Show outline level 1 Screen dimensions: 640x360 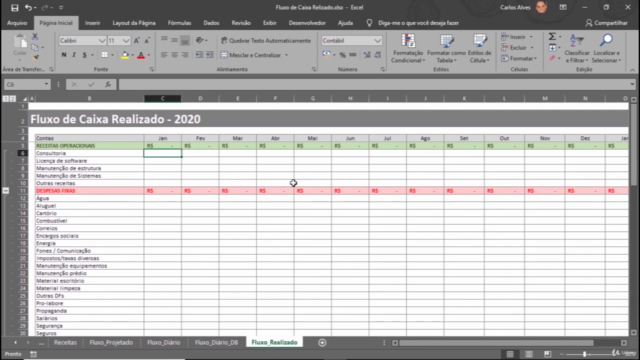click(x=6, y=99)
